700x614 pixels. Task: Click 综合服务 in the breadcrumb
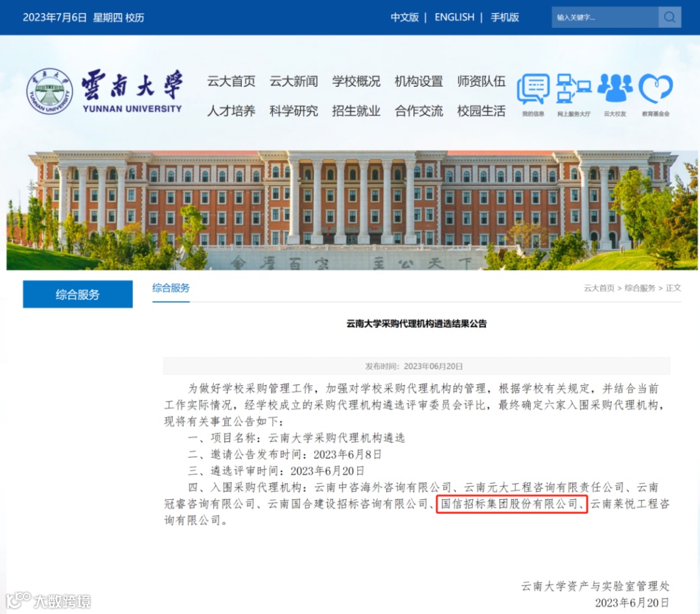(640, 288)
